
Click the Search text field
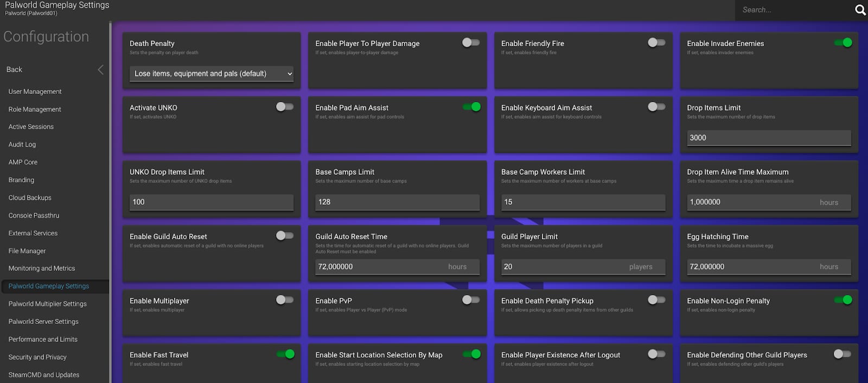pyautogui.click(x=792, y=10)
